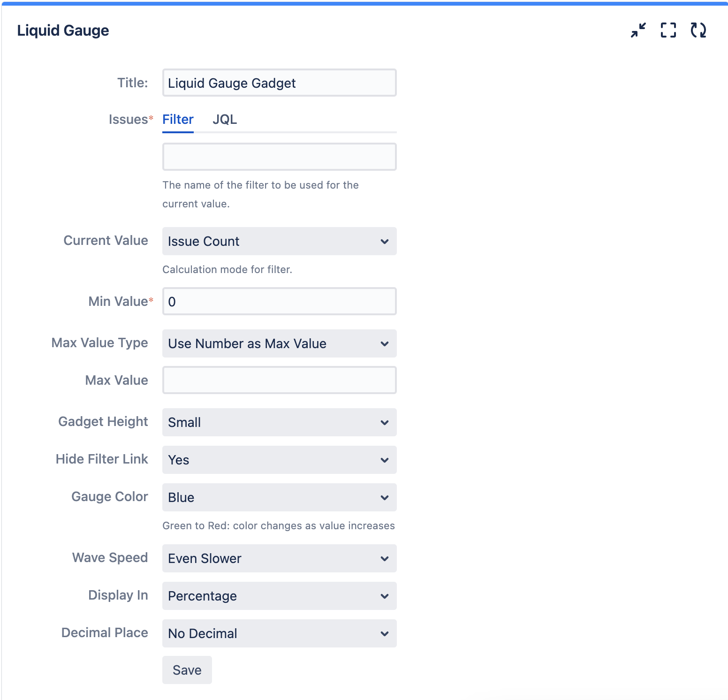Screen dimensions: 728x700
Task: Expand the Max Value Type dropdown
Action: [279, 343]
